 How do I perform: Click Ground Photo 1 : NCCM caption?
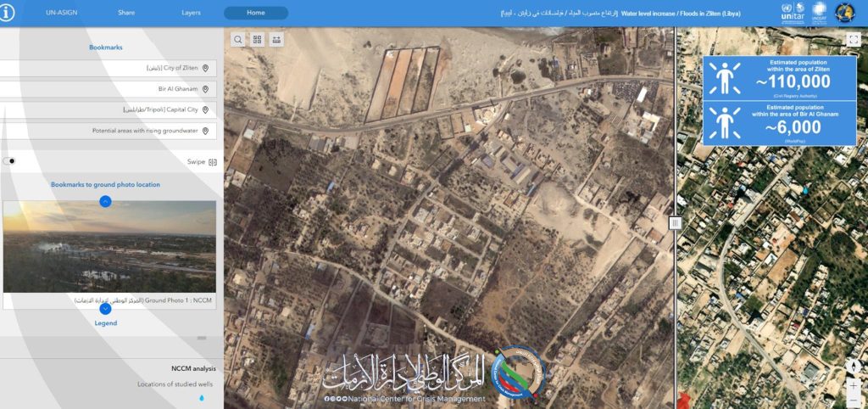[142, 300]
